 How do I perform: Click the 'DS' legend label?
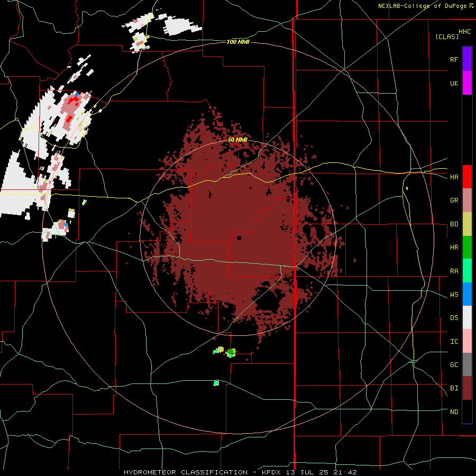tap(454, 318)
